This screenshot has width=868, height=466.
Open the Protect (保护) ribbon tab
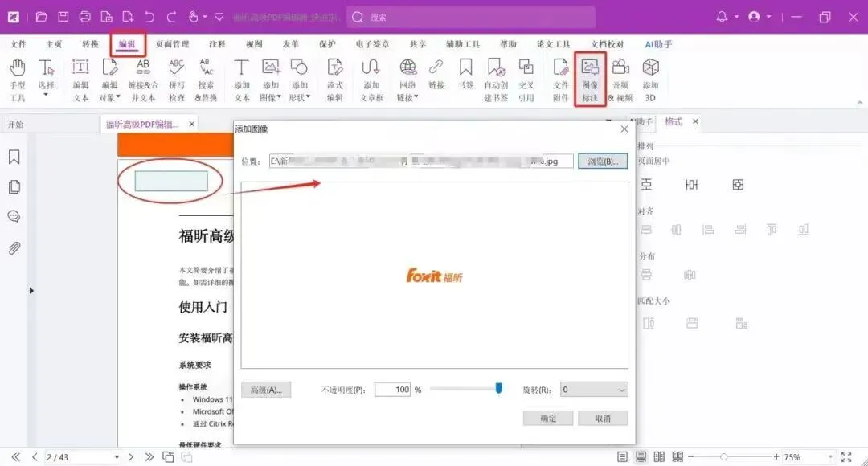[x=327, y=43]
